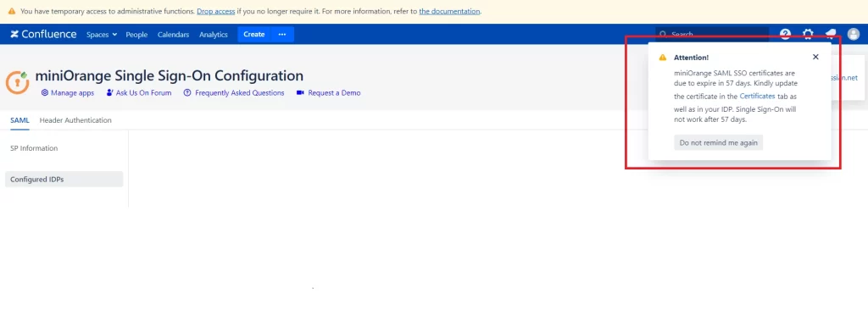Screen dimensions: 868x327
Task: Click Do not remind me again
Action: click(x=719, y=143)
